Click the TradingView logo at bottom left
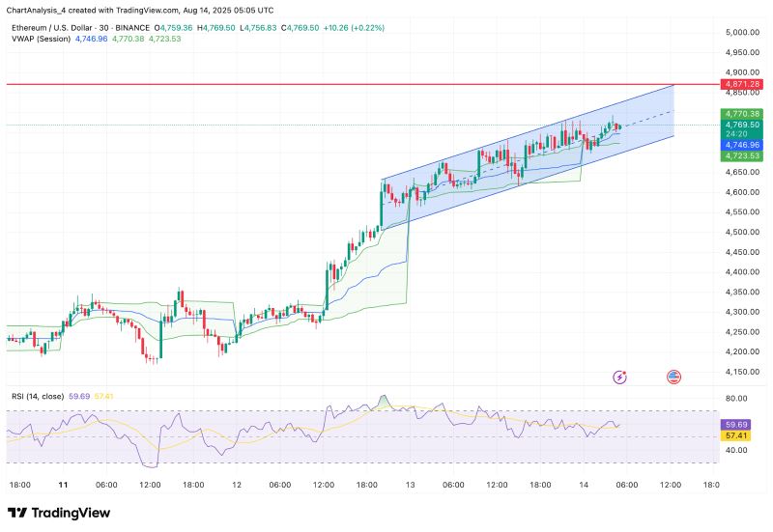Viewport: 773px width, 532px height. click(58, 514)
